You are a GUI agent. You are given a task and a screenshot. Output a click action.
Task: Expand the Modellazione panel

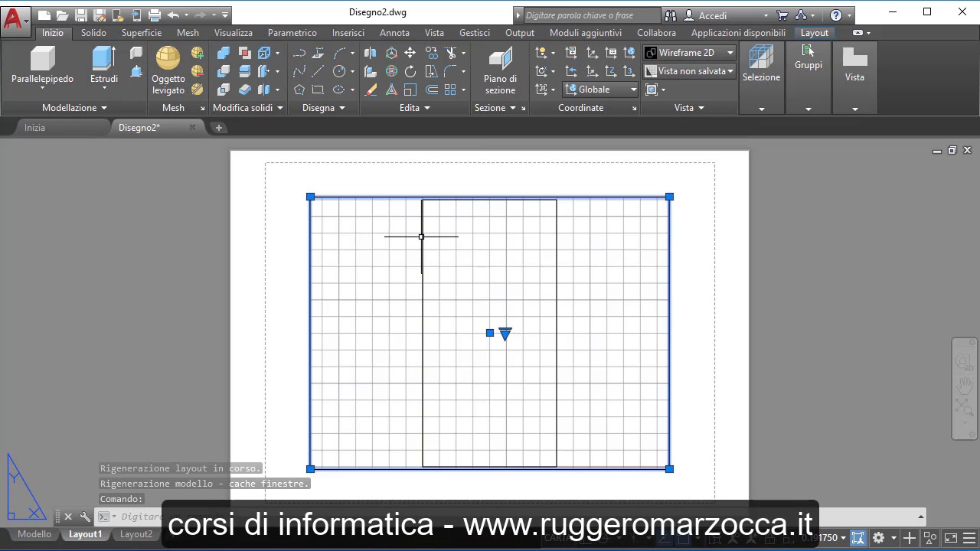74,108
